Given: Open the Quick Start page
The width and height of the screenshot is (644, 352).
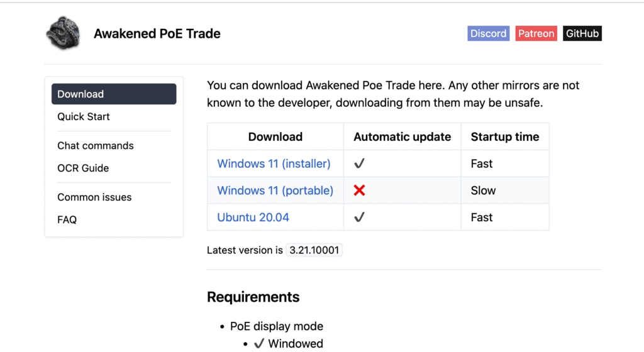Looking at the screenshot, I should tap(84, 116).
